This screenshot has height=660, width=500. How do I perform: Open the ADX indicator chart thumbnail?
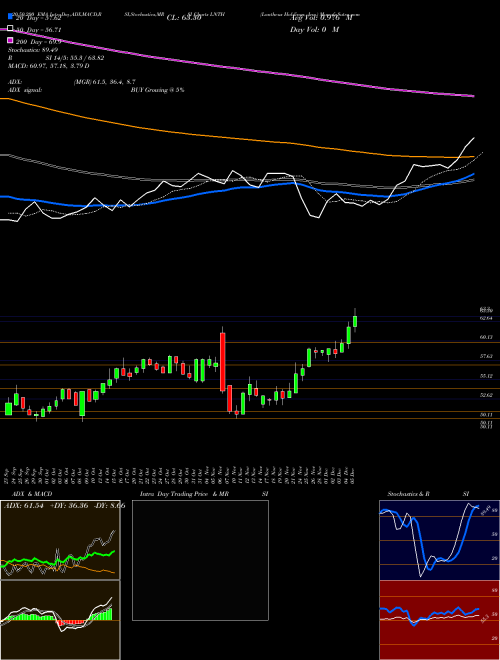click(60, 540)
